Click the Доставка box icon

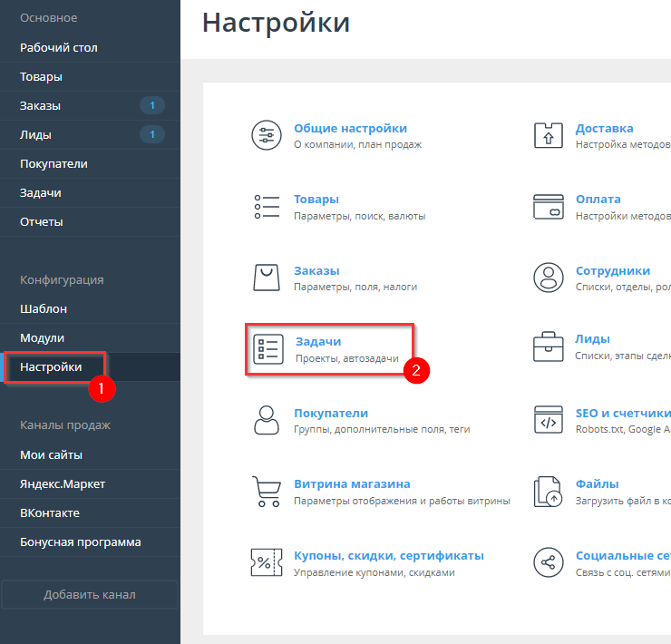(x=548, y=135)
